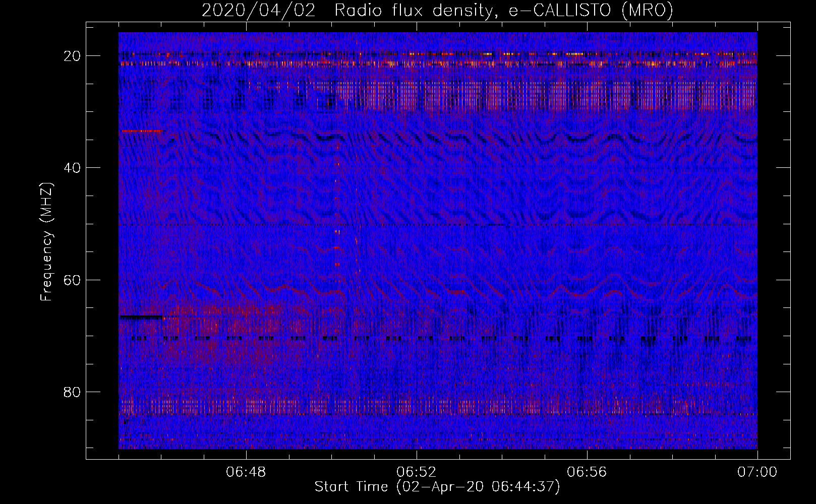Click the 60 MHz frequency tick label
The height and width of the screenshot is (504, 816).
72,280
